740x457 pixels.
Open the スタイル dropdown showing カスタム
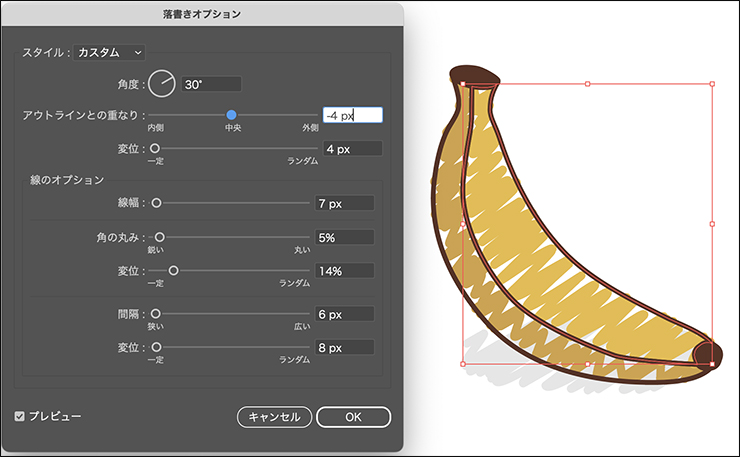click(x=110, y=52)
